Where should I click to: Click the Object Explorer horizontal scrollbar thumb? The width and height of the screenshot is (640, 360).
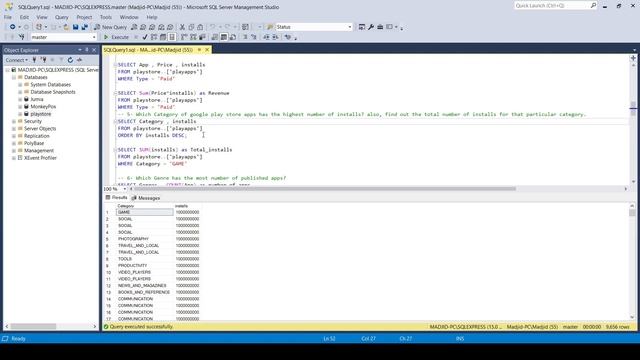33,327
